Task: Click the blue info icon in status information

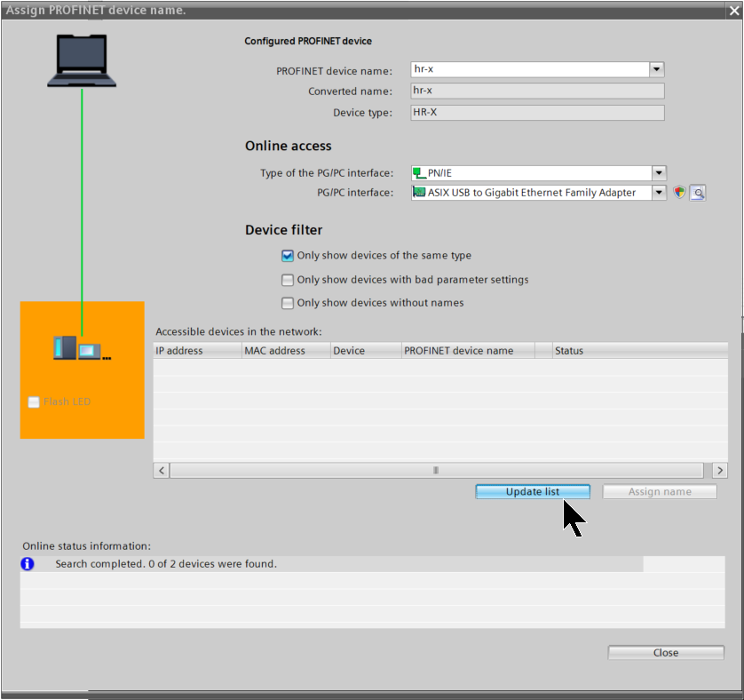Action: pos(28,564)
